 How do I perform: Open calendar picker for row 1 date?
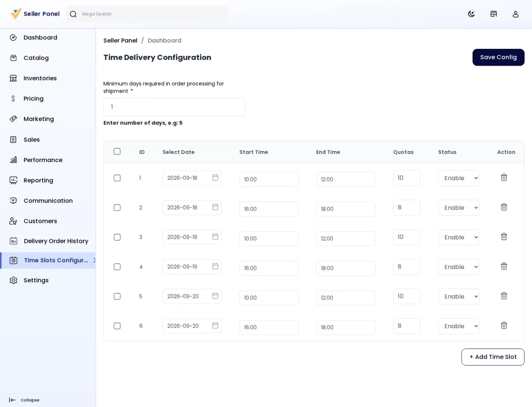[215, 178]
